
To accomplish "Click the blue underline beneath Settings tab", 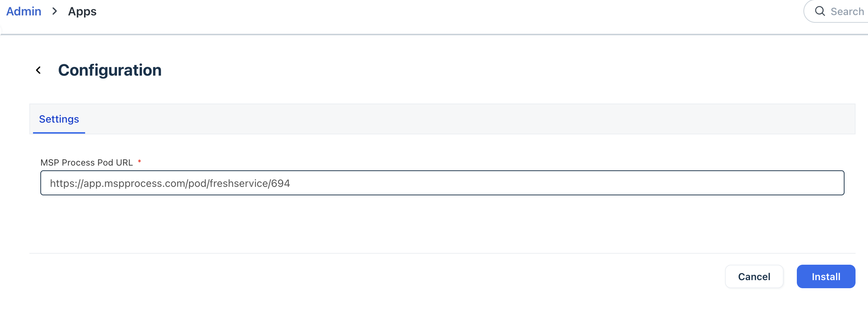I will coord(59,133).
